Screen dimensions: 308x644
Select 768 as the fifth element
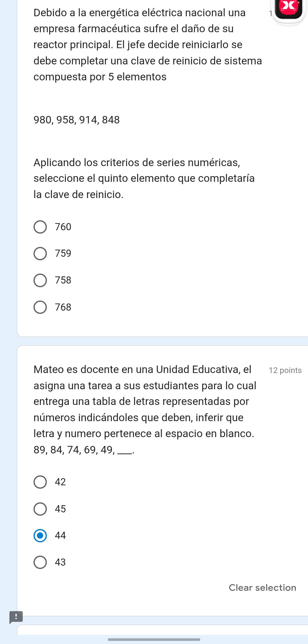pyautogui.click(x=40, y=307)
